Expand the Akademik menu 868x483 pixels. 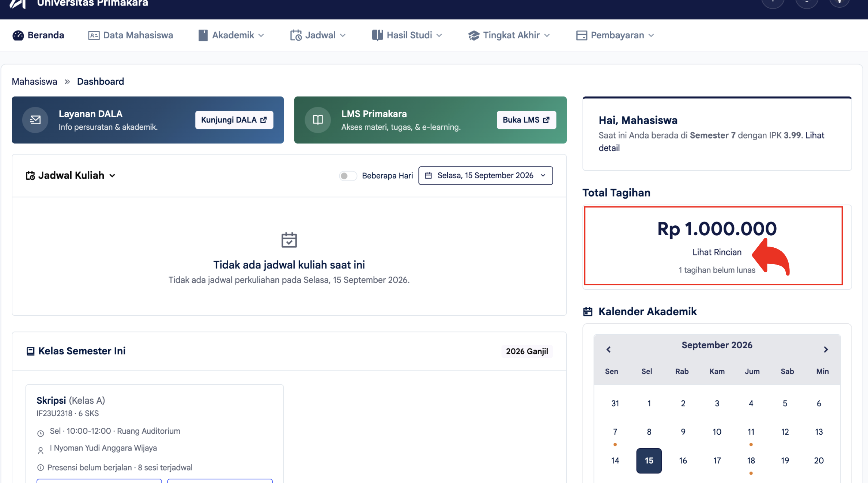[231, 35]
